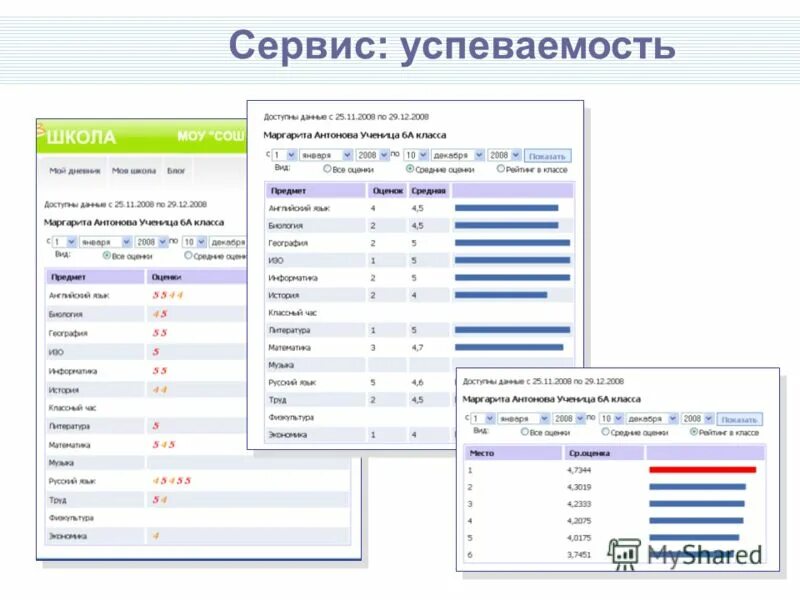The image size is (800, 600).
Task: Select Информатика row in left window
Action: tap(146, 371)
